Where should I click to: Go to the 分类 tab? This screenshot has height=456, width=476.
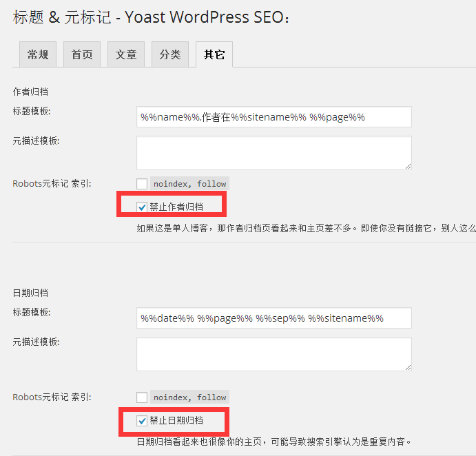(x=170, y=55)
